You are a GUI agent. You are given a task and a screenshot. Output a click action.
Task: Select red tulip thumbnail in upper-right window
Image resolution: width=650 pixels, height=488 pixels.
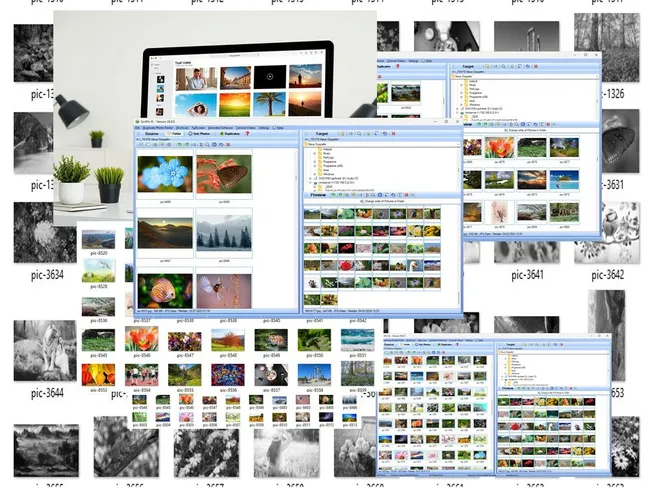pyautogui.click(x=500, y=147)
